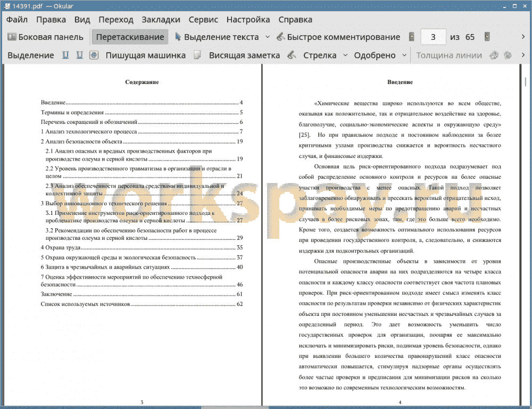This screenshot has width=532, height=409.
Task: Open Быстрое комментирование quick annotation tool
Action: (338, 37)
